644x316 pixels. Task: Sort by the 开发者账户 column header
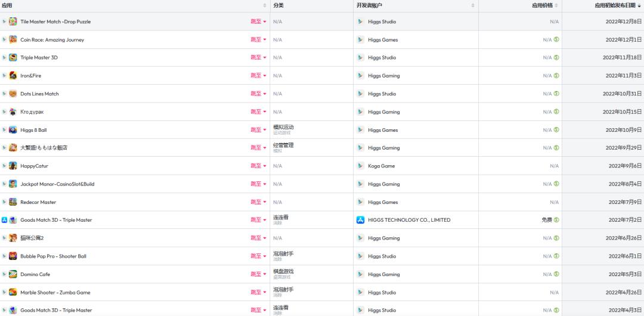pos(370,5)
